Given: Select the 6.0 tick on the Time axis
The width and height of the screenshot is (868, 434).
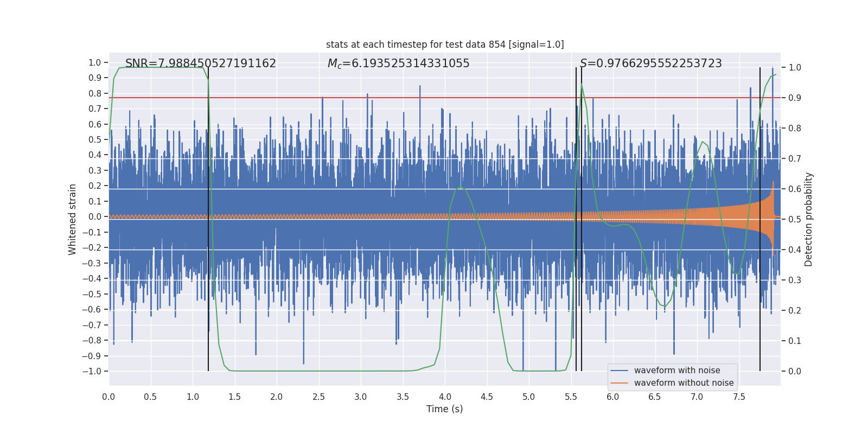Looking at the screenshot, I should pos(613,397).
